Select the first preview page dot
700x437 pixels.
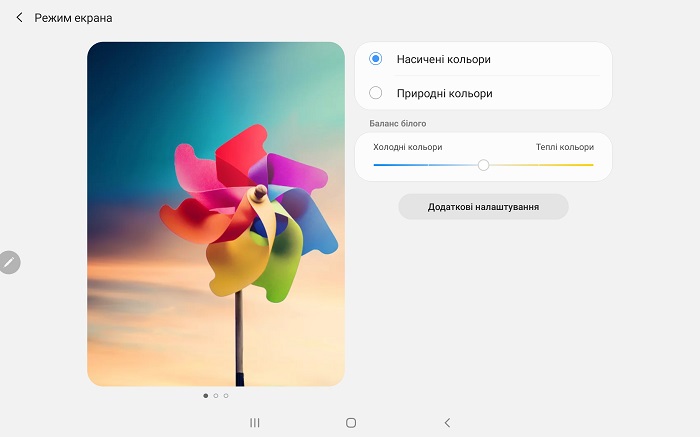pos(205,395)
